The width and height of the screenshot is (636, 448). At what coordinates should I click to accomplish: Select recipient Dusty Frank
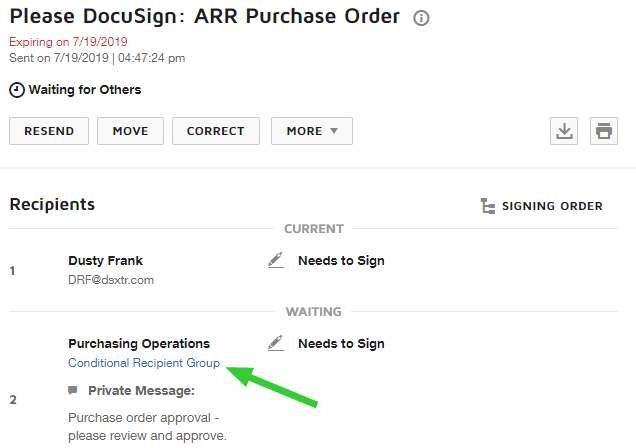[x=105, y=260]
